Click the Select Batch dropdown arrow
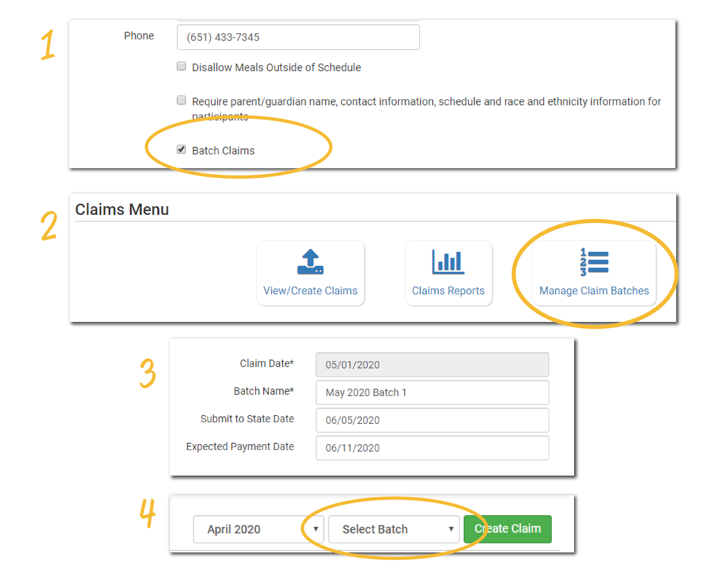The image size is (728, 566). tap(451, 529)
